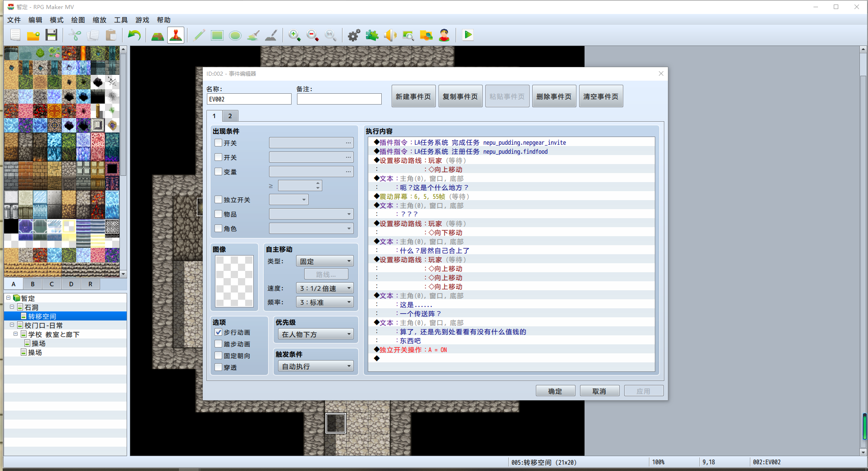Click the Zoom Out magnifier icon
Screen dimensions: 868x471
pyautogui.click(x=313, y=35)
